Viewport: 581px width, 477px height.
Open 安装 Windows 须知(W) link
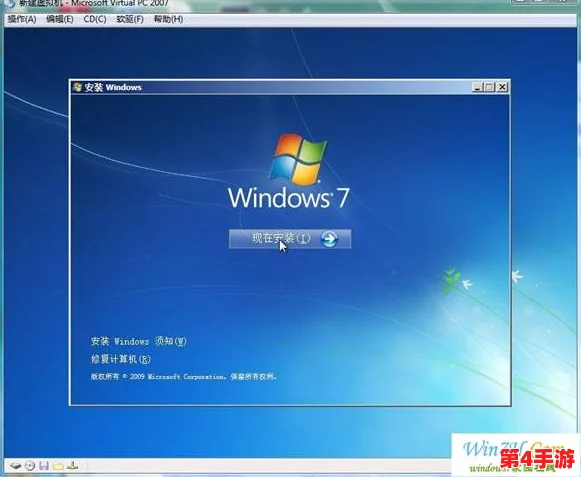point(139,341)
